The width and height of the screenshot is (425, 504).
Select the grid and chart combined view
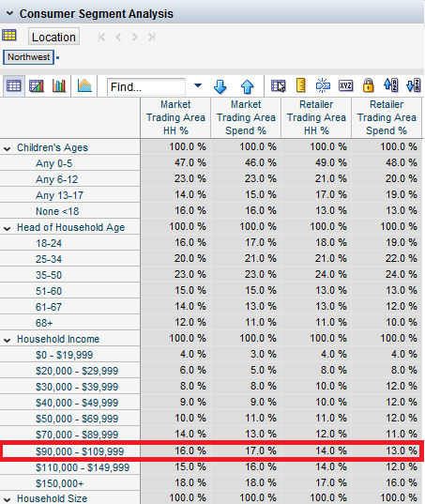click(x=37, y=85)
